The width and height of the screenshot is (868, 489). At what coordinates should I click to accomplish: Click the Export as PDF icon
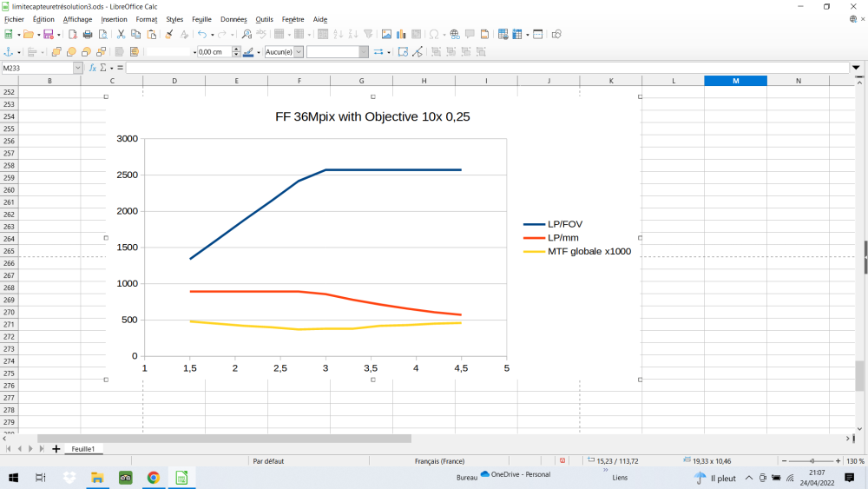[73, 35]
